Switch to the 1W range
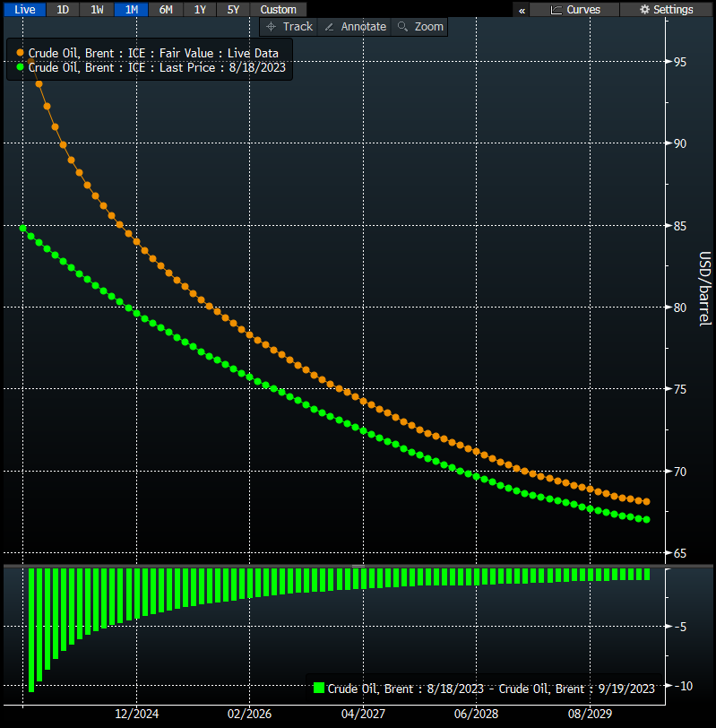This screenshot has height=728, width=716. coord(97,9)
